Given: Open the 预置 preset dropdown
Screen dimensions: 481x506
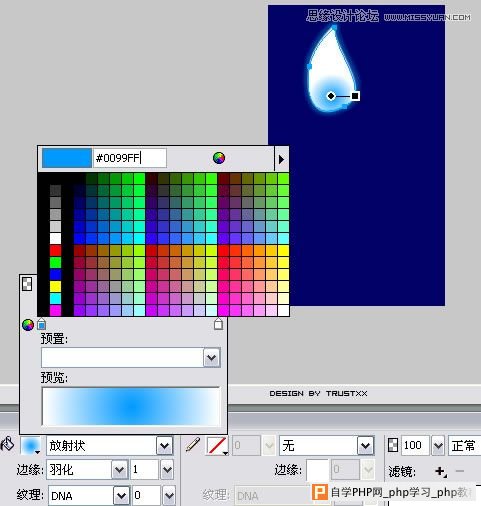Looking at the screenshot, I should click(212, 358).
